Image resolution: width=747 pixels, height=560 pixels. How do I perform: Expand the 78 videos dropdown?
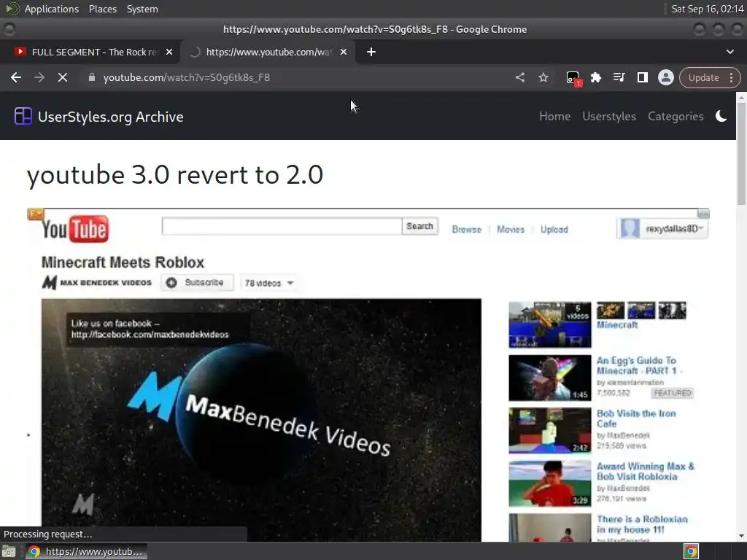tap(268, 284)
